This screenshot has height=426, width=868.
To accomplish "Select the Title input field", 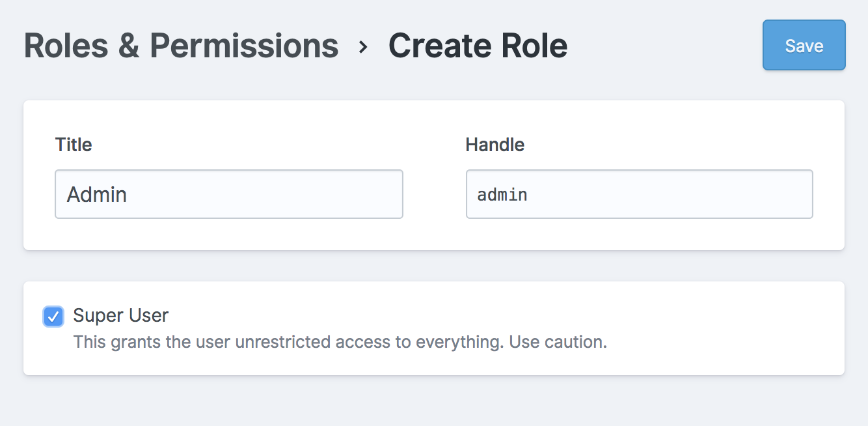I will (x=229, y=193).
